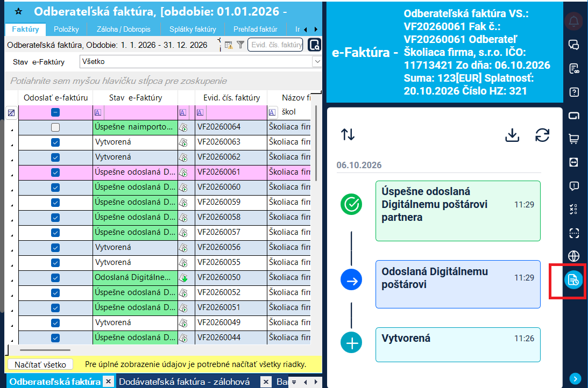Screen dimensions: 588x388
Task: Switch to the Prehľad faktúr tab
Action: point(256,29)
